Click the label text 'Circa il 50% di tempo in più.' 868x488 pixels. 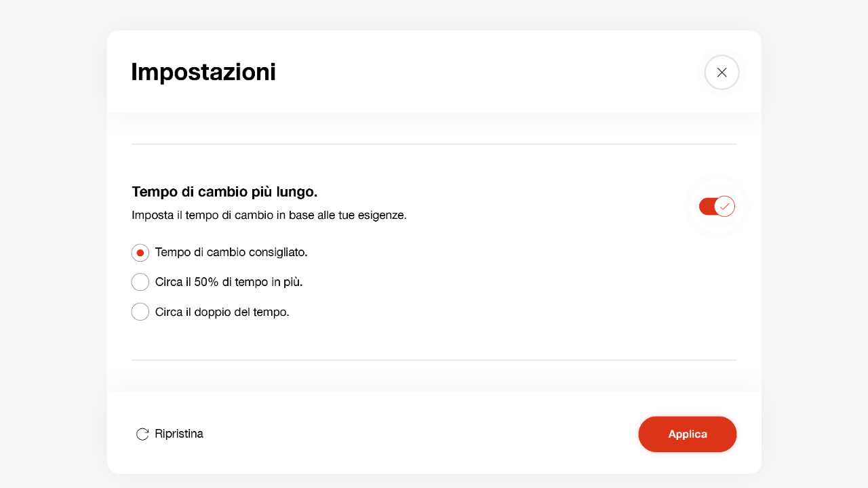click(229, 282)
